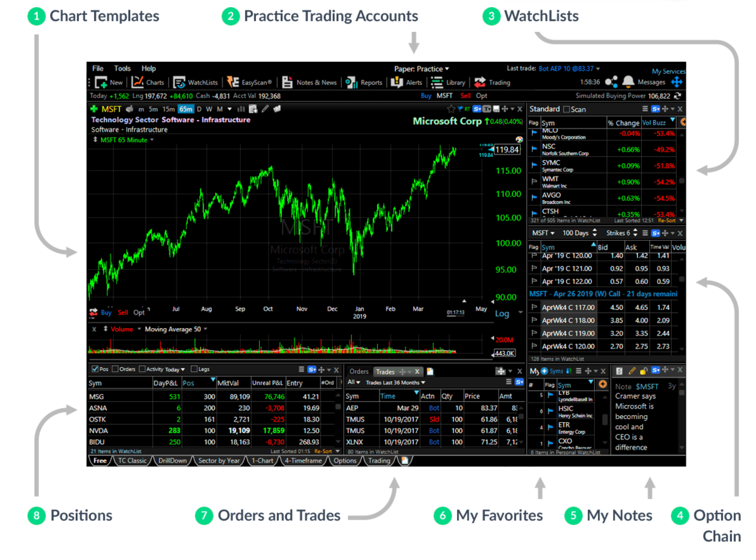
Task: Click the pencil edit icon in the Notes panel
Action: pyautogui.click(x=631, y=371)
